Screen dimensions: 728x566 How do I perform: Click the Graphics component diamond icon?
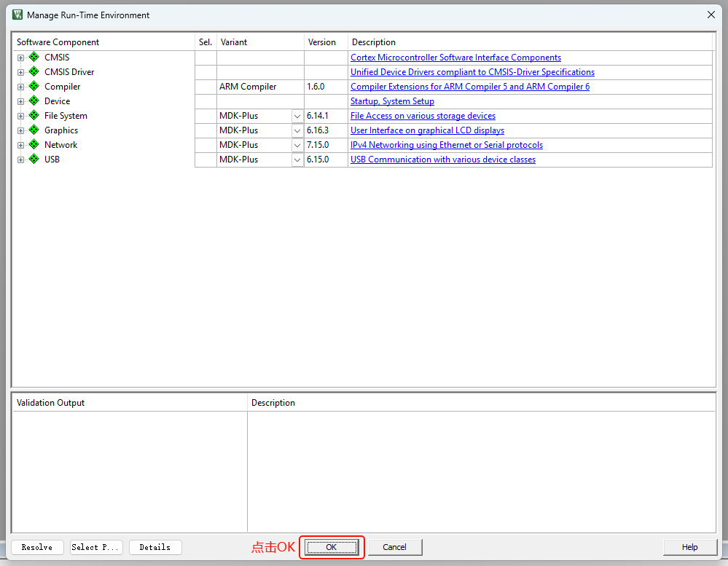[34, 130]
